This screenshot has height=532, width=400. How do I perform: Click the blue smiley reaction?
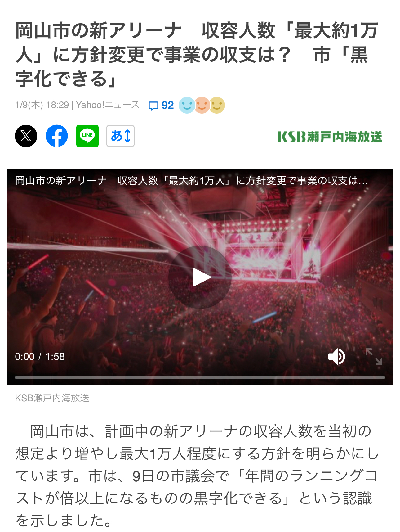187,105
